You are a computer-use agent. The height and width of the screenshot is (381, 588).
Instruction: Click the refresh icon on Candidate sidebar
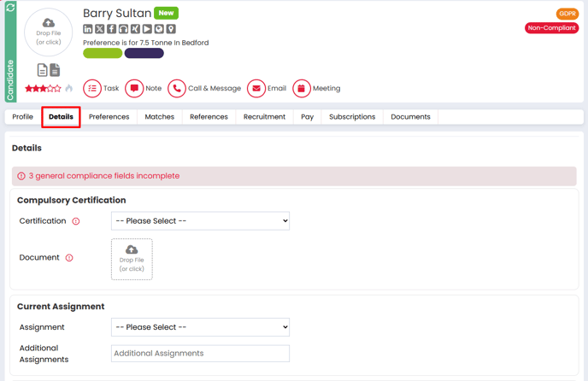tap(10, 9)
